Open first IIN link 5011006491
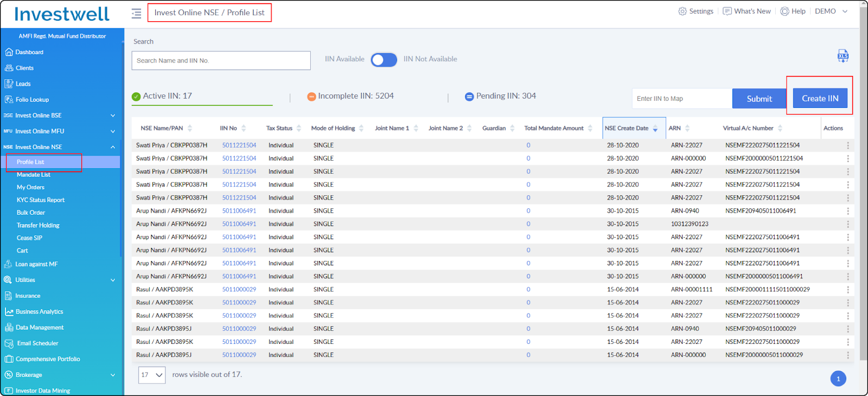 coord(239,211)
